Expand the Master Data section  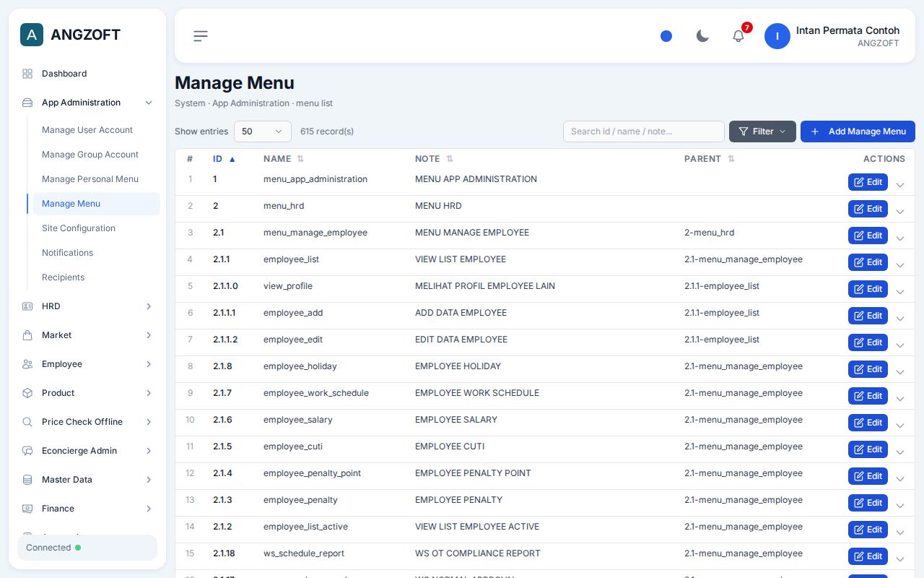[x=87, y=480]
